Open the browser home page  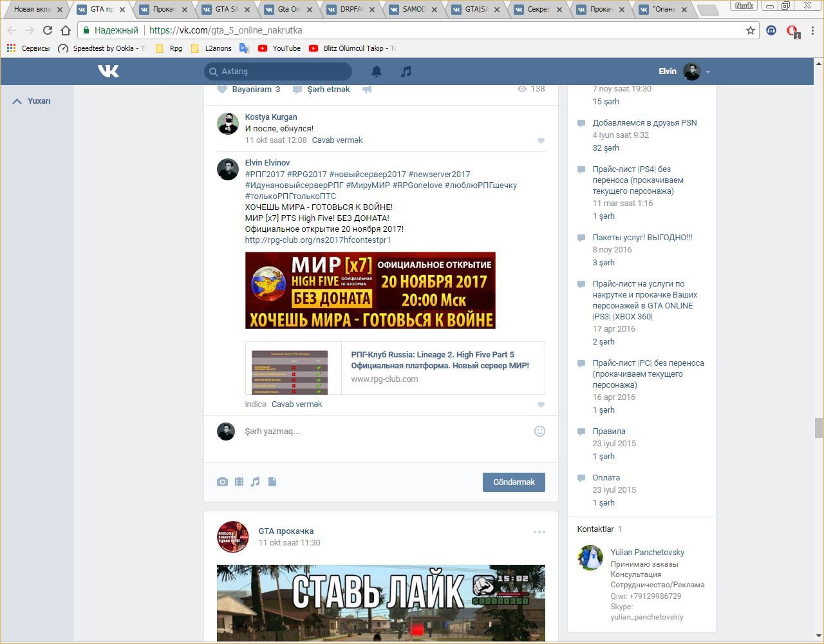pyautogui.click(x=65, y=30)
